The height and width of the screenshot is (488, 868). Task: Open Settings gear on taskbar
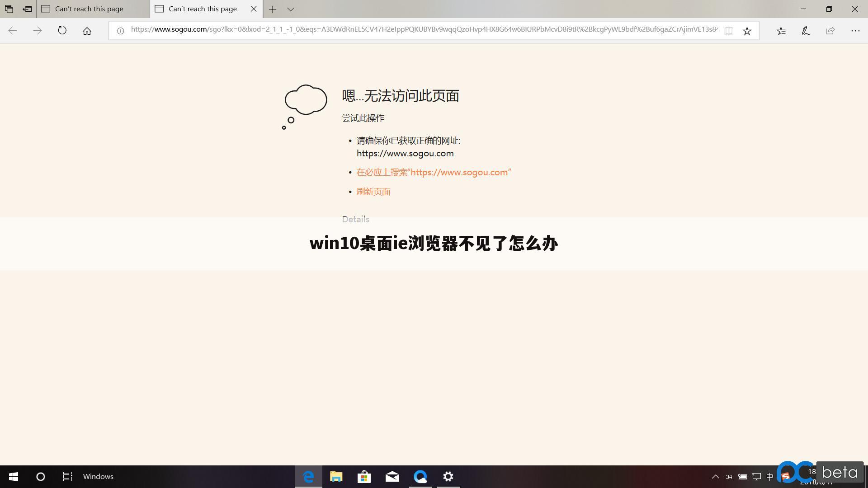click(x=448, y=477)
